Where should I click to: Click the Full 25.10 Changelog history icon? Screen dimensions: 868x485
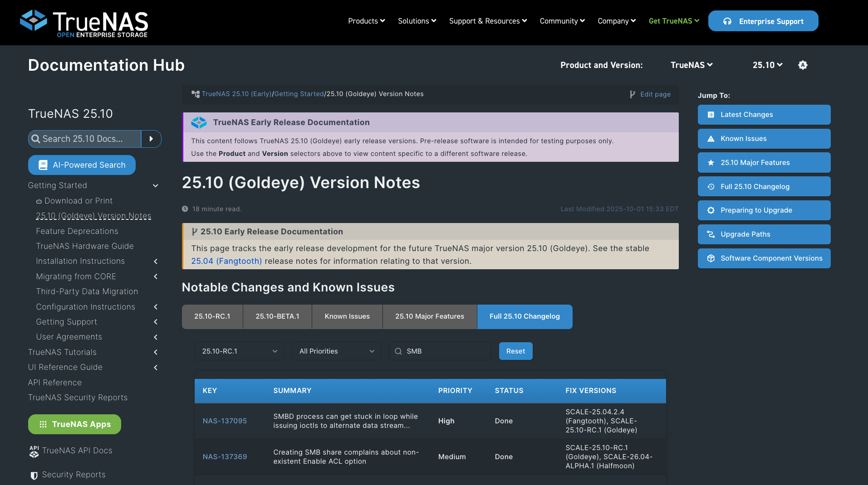711,187
